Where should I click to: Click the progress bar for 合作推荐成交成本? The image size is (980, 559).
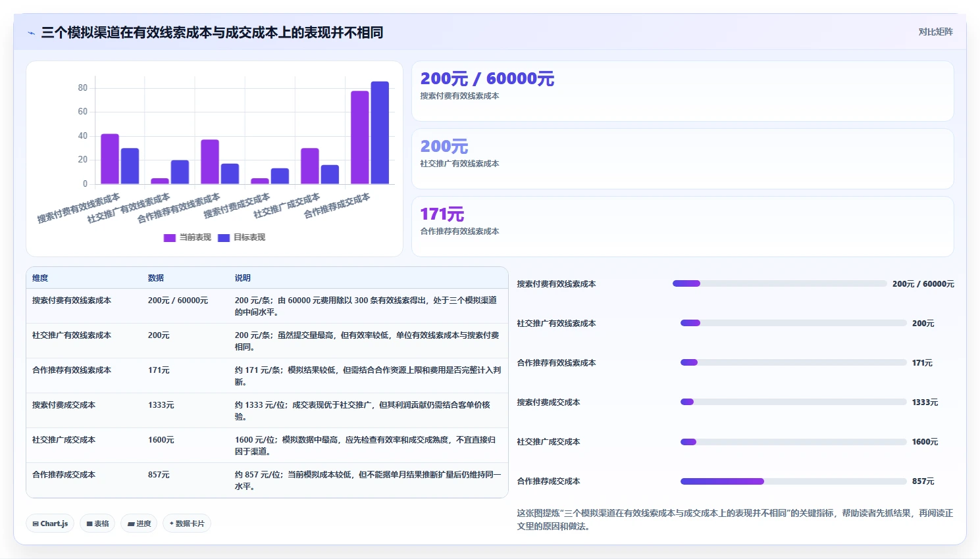click(x=794, y=481)
